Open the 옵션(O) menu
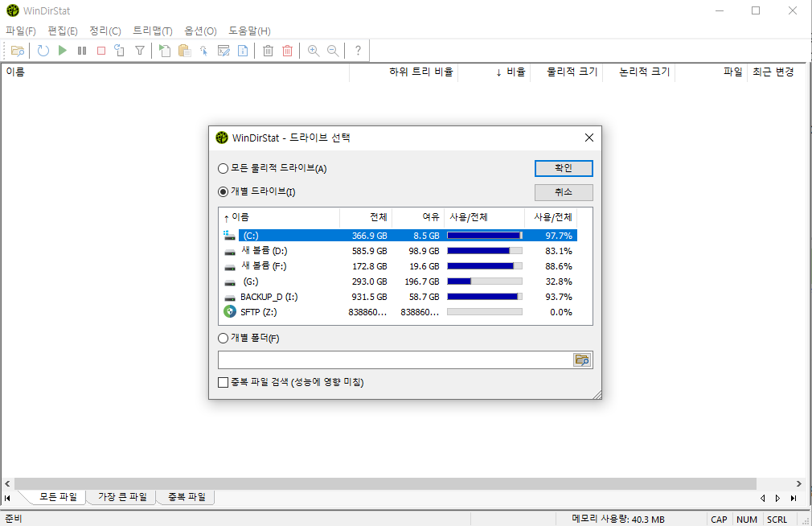This screenshot has width=812, height=526. [200, 31]
